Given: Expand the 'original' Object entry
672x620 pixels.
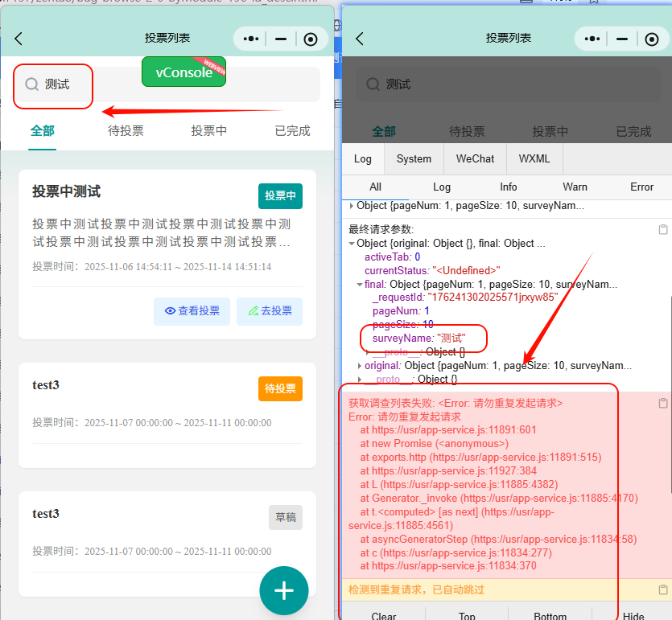Looking at the screenshot, I should 360,365.
